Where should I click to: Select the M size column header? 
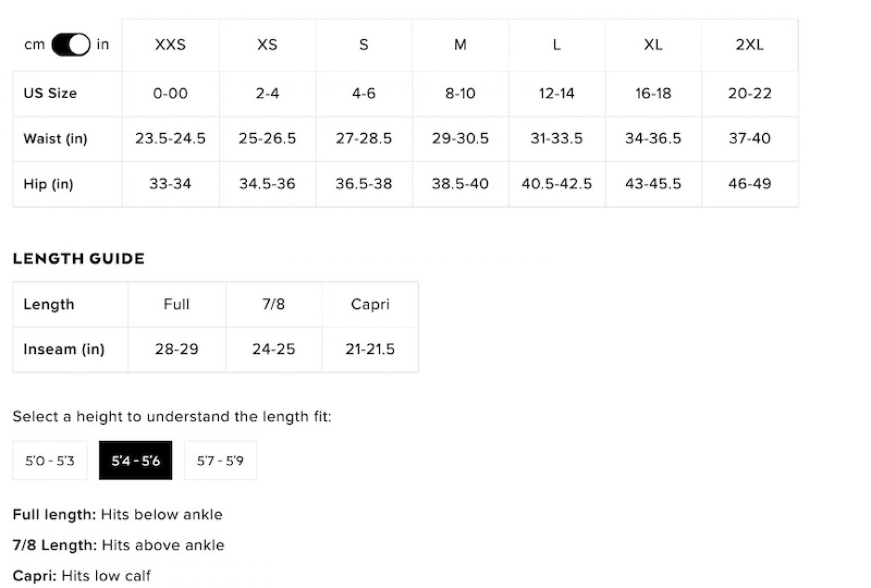pyautogui.click(x=460, y=45)
